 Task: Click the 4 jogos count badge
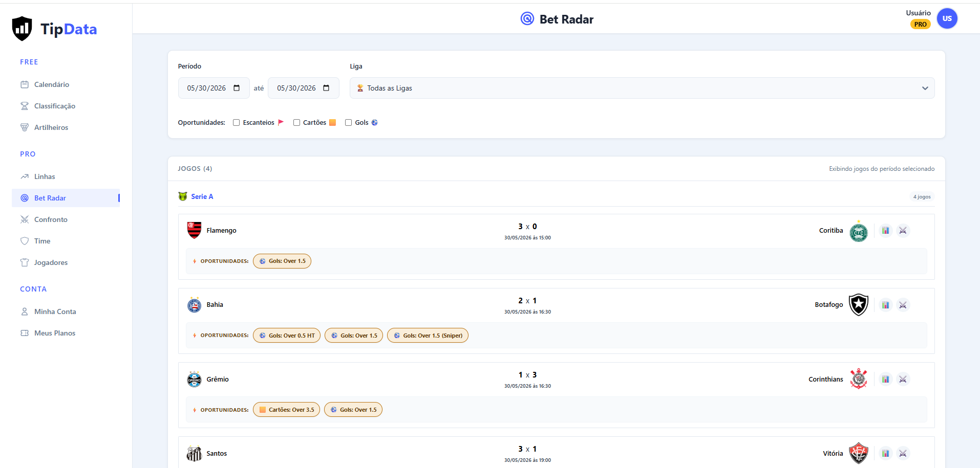tap(922, 196)
